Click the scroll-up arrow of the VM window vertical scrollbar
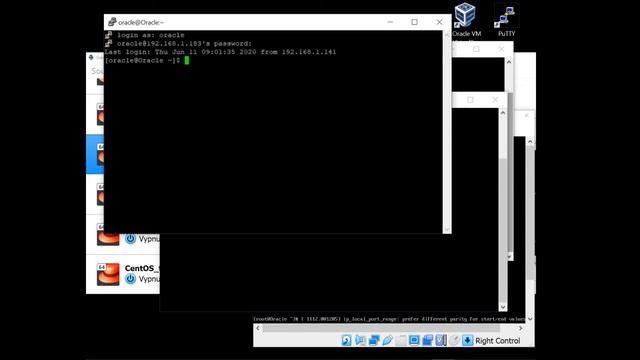This screenshot has height=360, width=640. click(530, 142)
